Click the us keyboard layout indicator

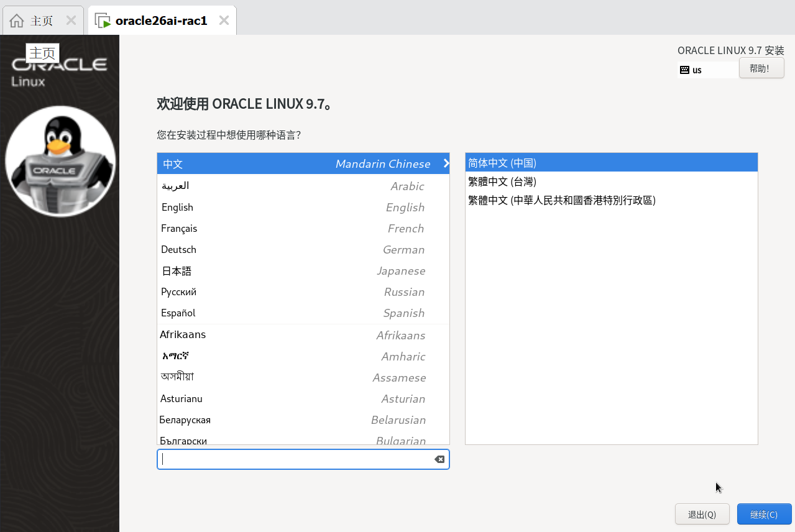click(x=708, y=70)
